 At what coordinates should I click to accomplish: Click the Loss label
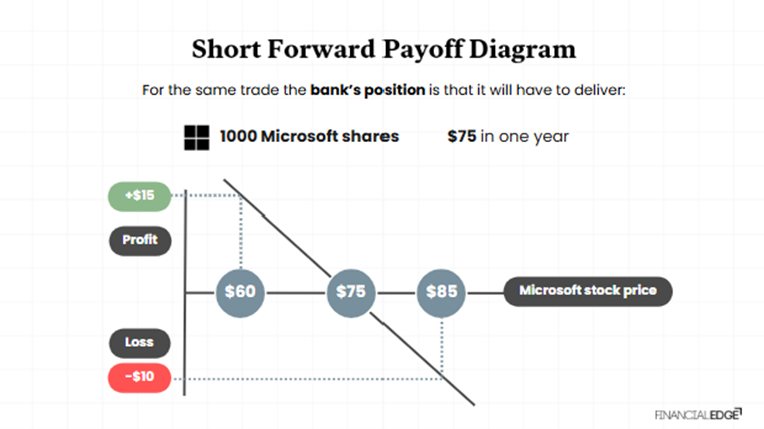140,342
